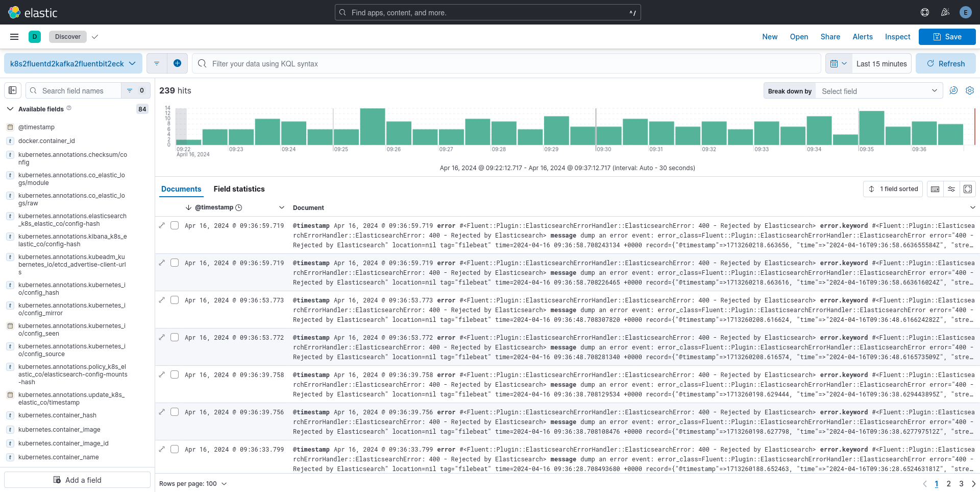
Task: Open the @timestamp column header menu chevron
Action: click(282, 207)
